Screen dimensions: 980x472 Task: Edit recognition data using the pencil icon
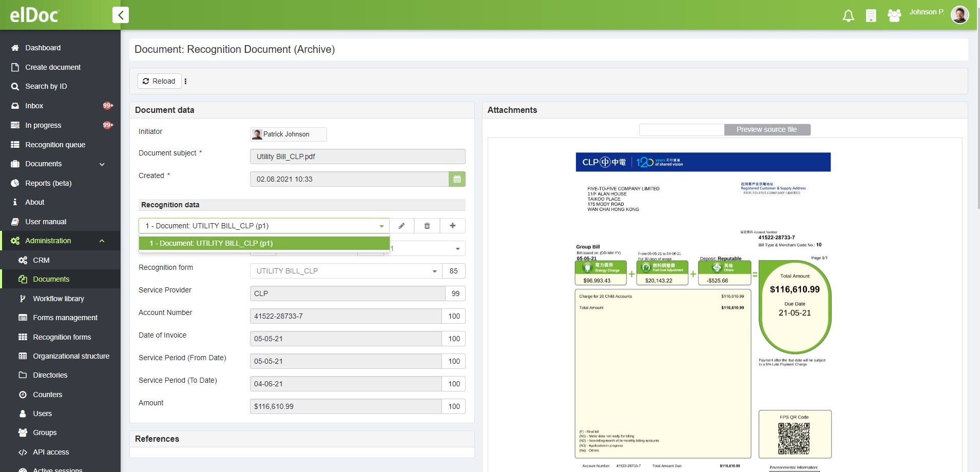401,226
